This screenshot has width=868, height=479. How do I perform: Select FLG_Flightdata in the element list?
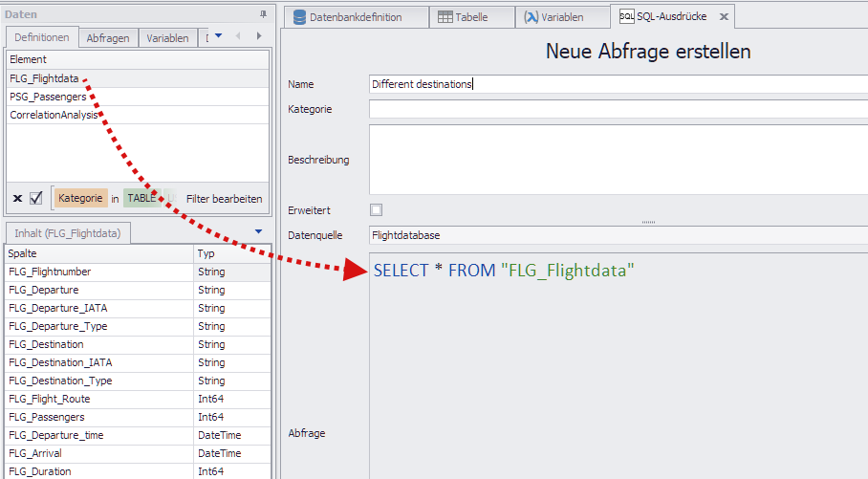[x=138, y=78]
